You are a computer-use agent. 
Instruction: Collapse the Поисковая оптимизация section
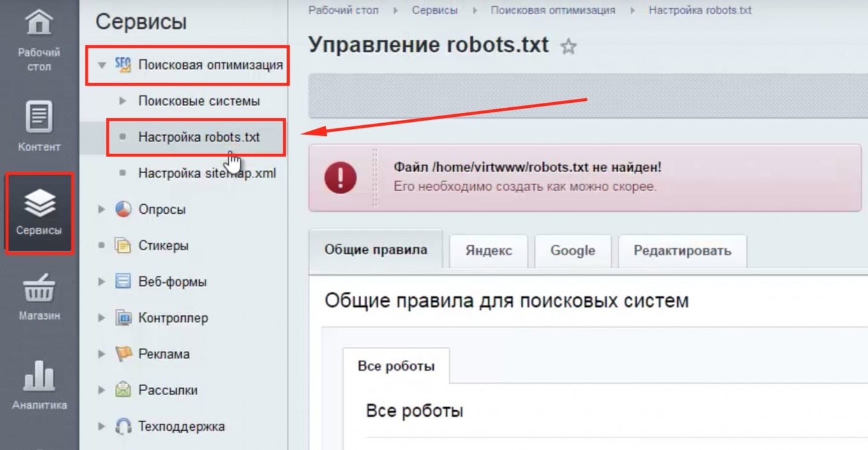(101, 65)
